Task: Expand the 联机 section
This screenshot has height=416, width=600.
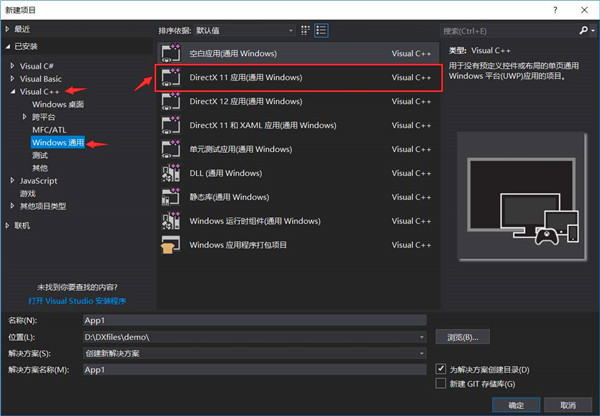Action: point(7,225)
